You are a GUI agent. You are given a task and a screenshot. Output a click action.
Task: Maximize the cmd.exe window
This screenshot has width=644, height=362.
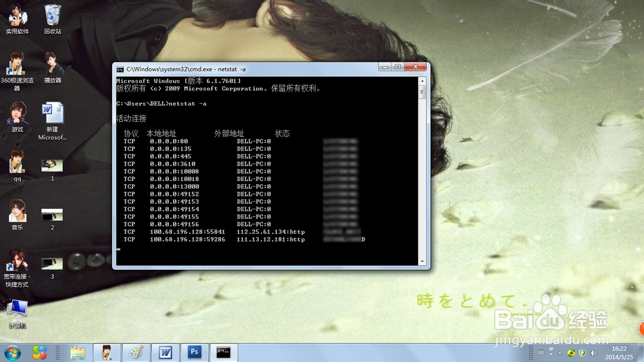397,67
